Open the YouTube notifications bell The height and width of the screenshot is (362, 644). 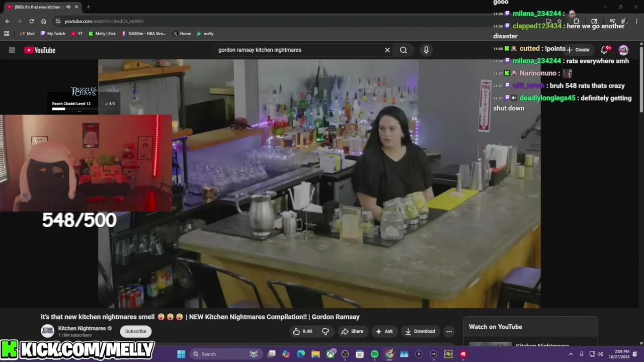pos(605,49)
